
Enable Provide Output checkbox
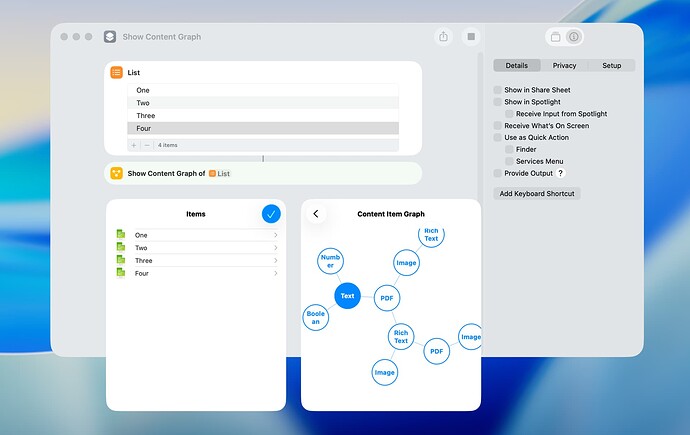pyautogui.click(x=498, y=173)
